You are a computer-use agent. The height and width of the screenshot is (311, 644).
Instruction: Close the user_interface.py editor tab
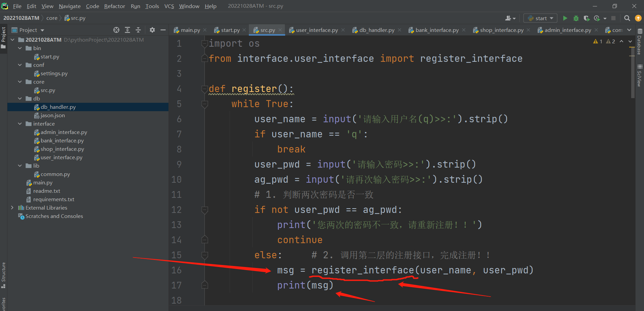point(343,30)
